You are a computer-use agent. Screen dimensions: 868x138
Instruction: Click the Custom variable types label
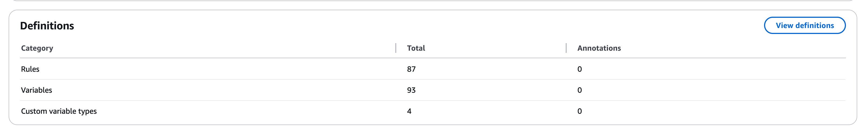[x=59, y=111]
